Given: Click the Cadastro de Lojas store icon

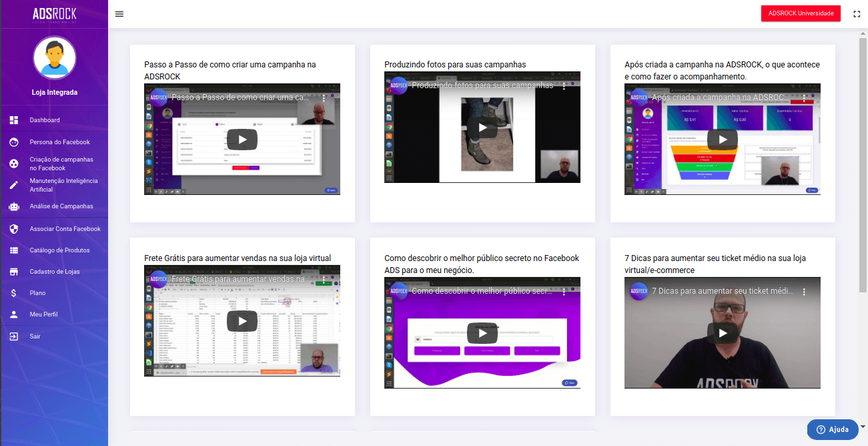Looking at the screenshot, I should tap(14, 272).
